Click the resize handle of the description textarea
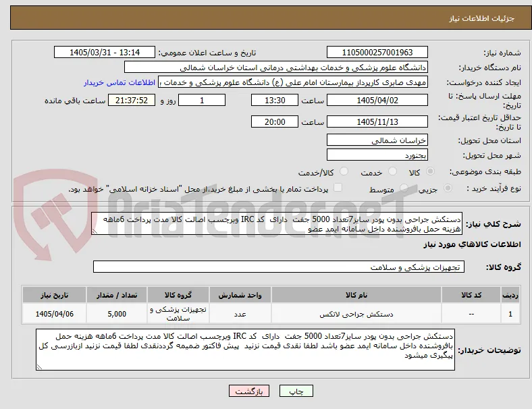This screenshot has height=409, width=532. (95, 231)
